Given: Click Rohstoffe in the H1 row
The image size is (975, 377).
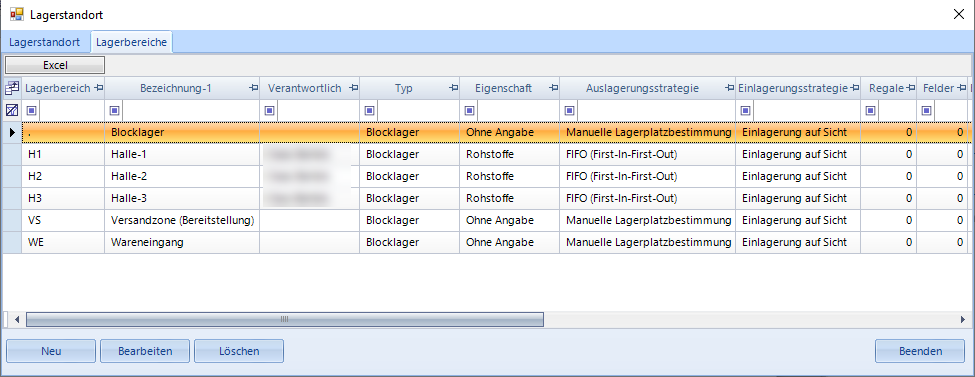Looking at the screenshot, I should click(509, 154).
